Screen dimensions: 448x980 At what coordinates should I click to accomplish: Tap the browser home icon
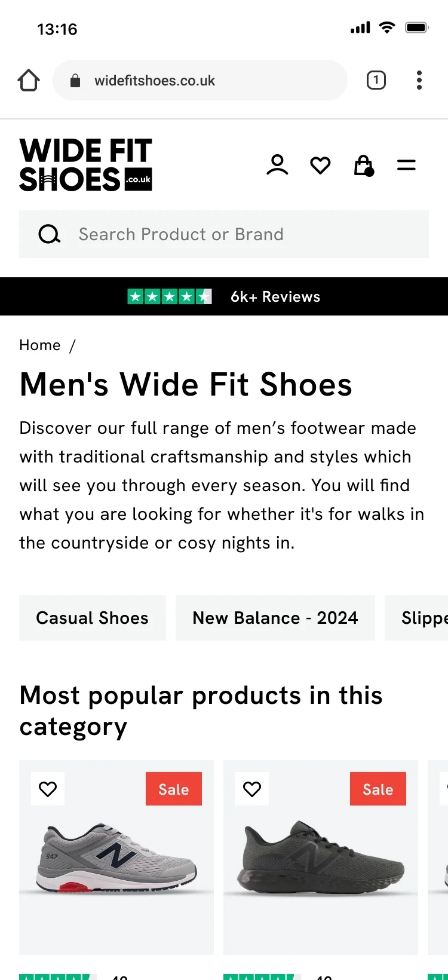[x=29, y=80]
